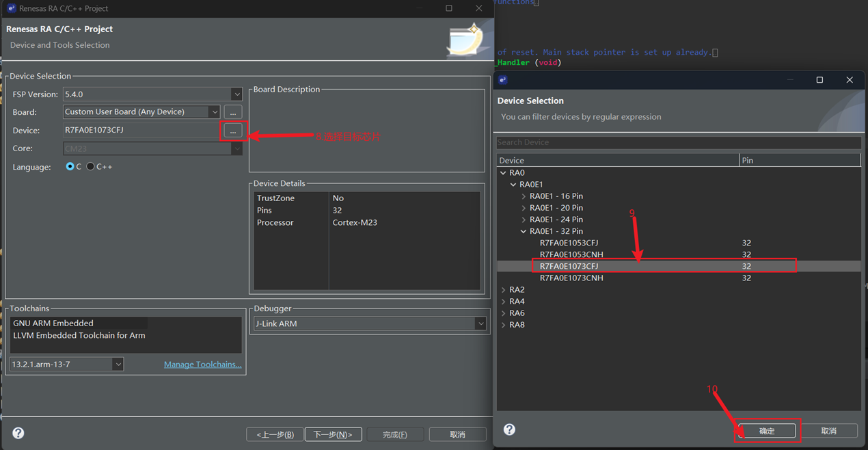Click the browse button next to Board dropdown
This screenshot has height=450, width=868.
(x=233, y=111)
